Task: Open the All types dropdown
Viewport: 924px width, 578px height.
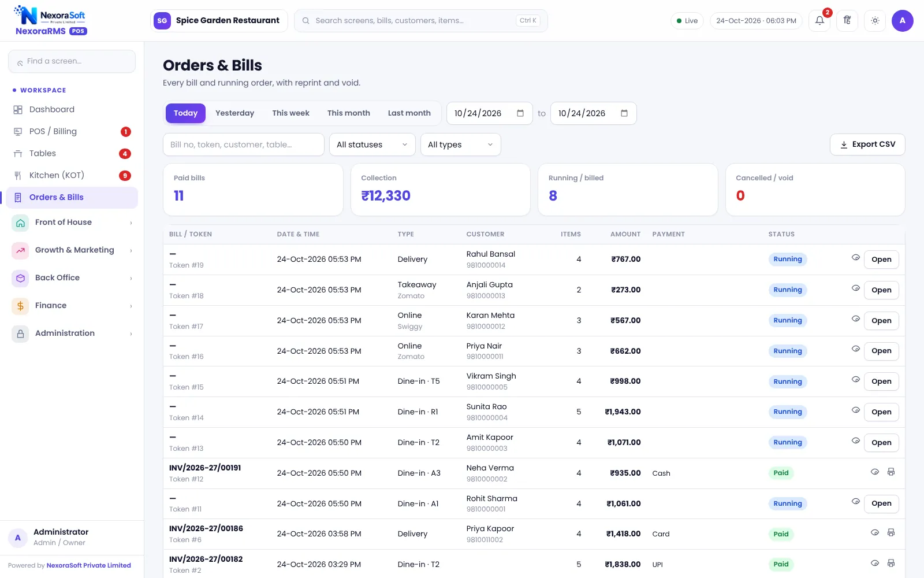Action: tap(461, 144)
